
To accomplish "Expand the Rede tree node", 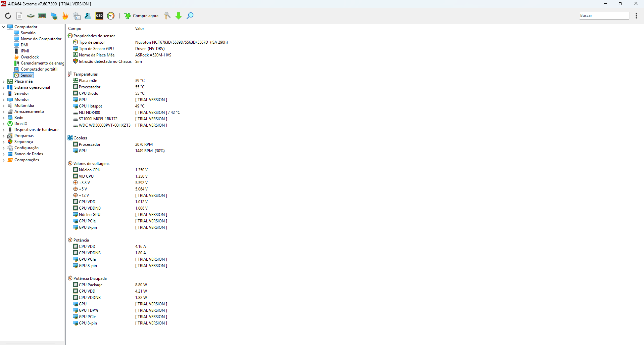I will (3, 118).
